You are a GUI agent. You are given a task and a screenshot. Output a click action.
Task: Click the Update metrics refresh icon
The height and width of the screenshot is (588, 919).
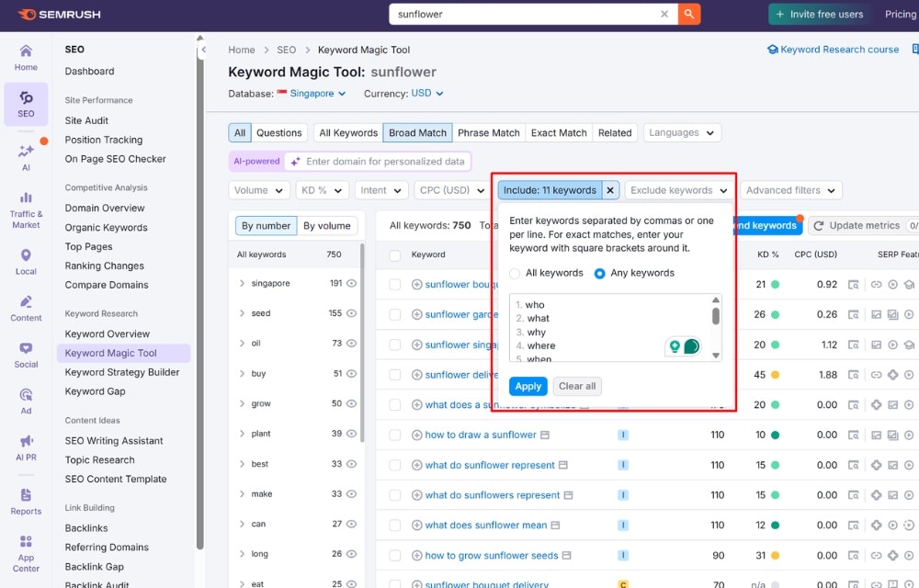819,225
